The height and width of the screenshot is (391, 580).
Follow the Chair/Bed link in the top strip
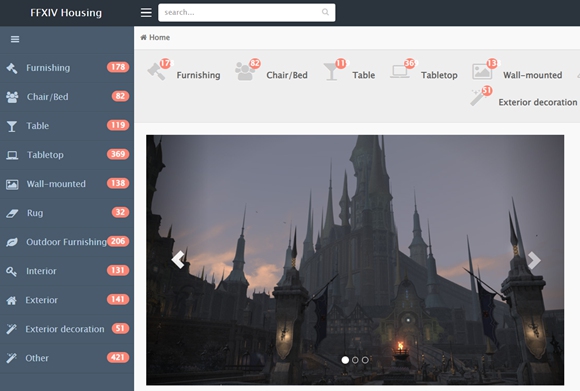pos(287,75)
